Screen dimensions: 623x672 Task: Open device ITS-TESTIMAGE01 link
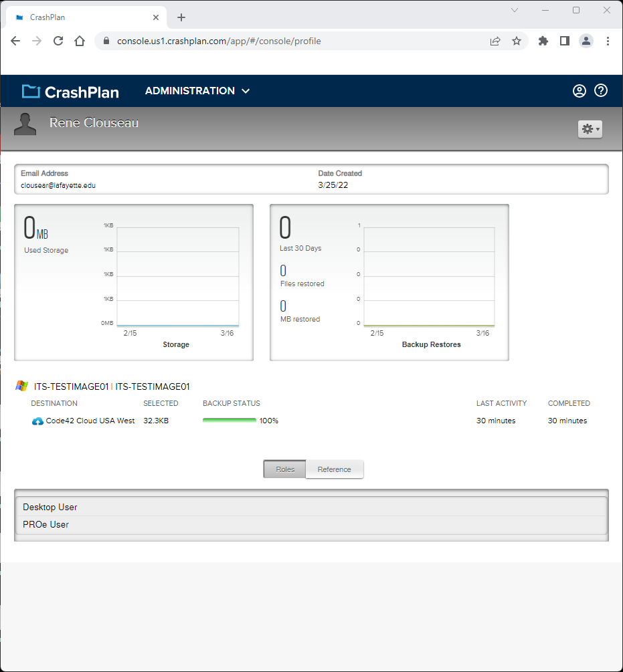click(x=112, y=386)
